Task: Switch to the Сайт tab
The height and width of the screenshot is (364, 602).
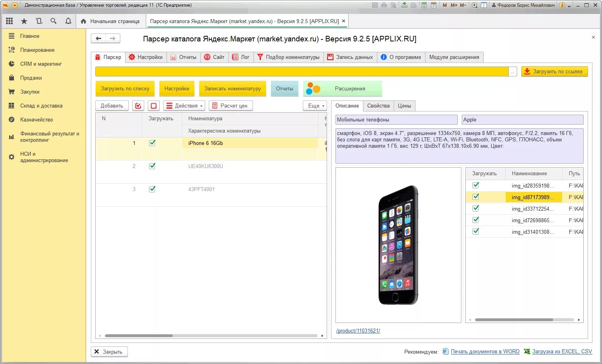Action: 214,57
